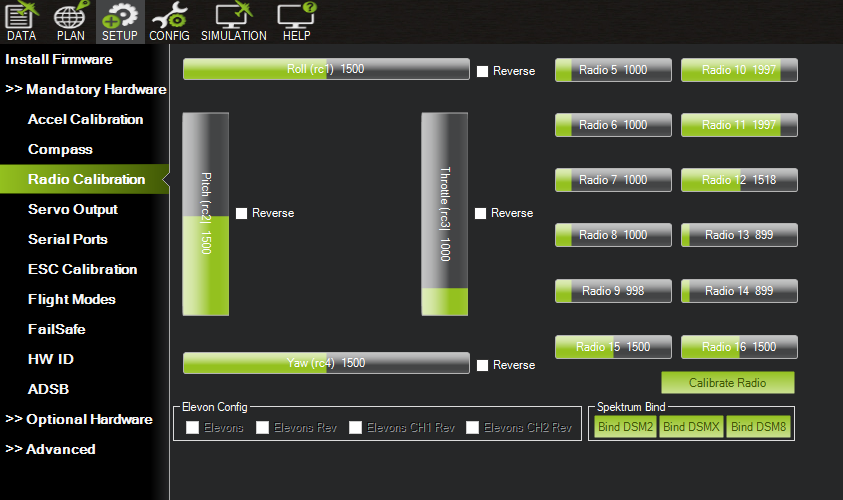Click the Calibrate Radio button
843x500 pixels.
pos(727,383)
